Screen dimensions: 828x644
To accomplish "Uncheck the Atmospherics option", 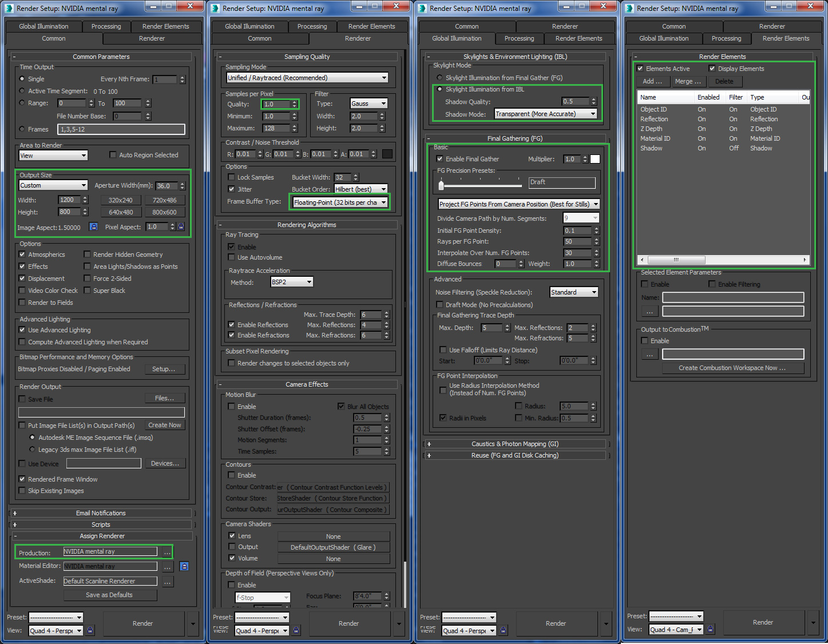I will click(22, 255).
